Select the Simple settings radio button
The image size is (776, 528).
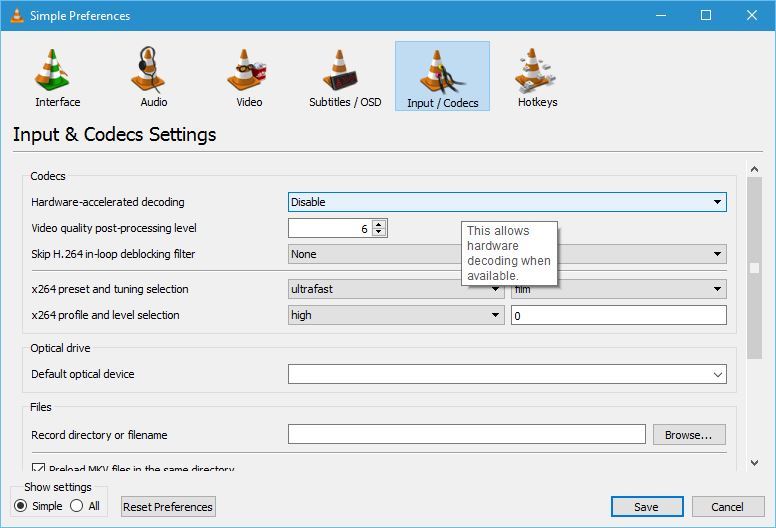[x=20, y=506]
